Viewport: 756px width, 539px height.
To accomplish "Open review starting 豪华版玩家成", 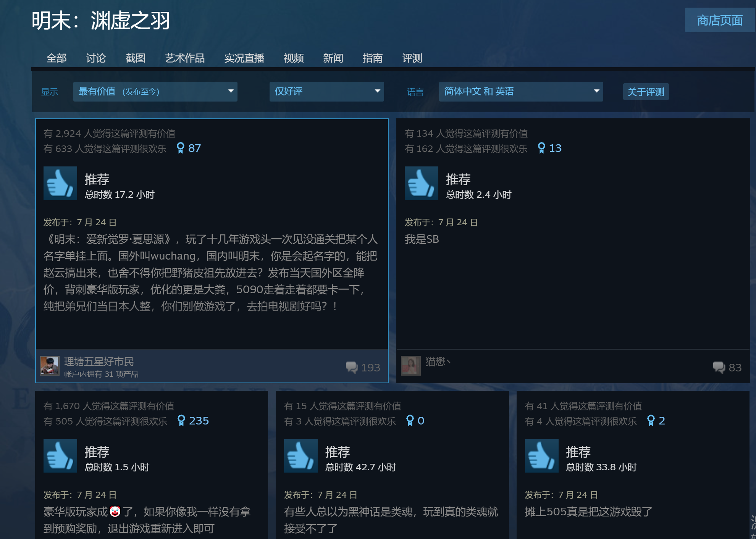I will 147,520.
